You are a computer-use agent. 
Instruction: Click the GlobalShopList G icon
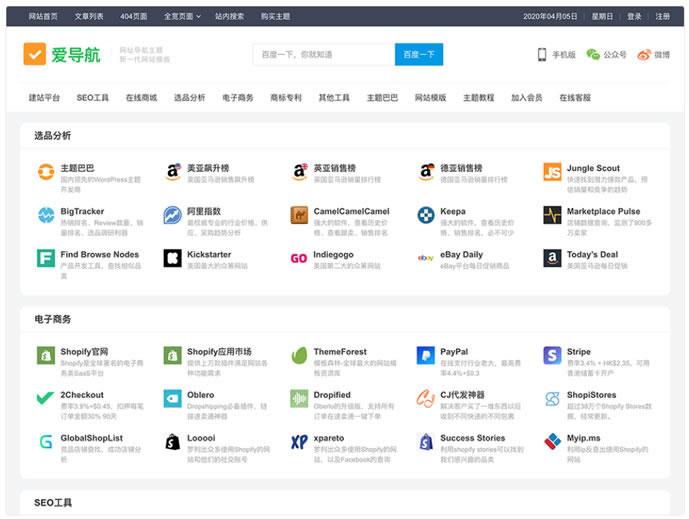46,441
